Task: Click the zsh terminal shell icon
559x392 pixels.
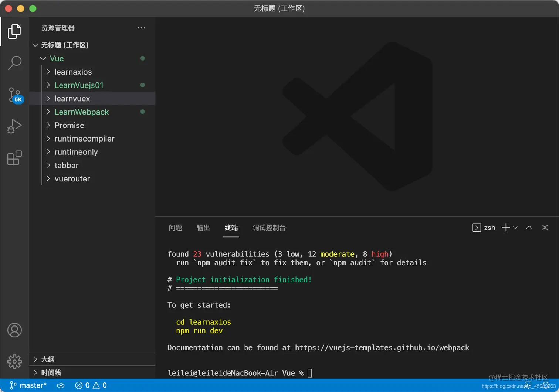Action: (477, 228)
